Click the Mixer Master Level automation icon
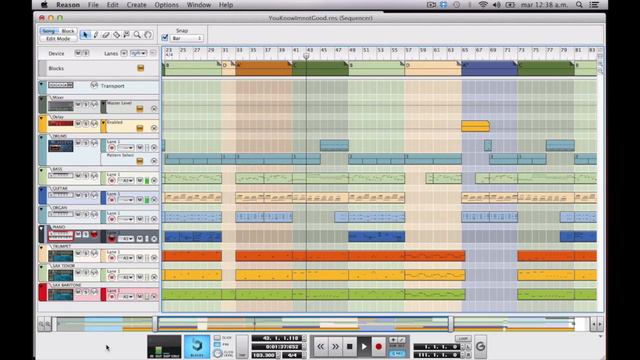The height and width of the screenshot is (360, 640). click(140, 109)
